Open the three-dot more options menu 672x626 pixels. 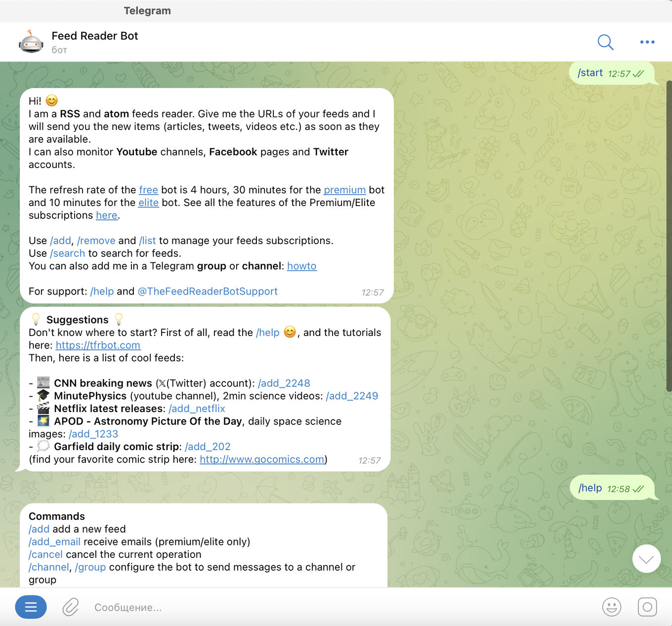point(647,42)
